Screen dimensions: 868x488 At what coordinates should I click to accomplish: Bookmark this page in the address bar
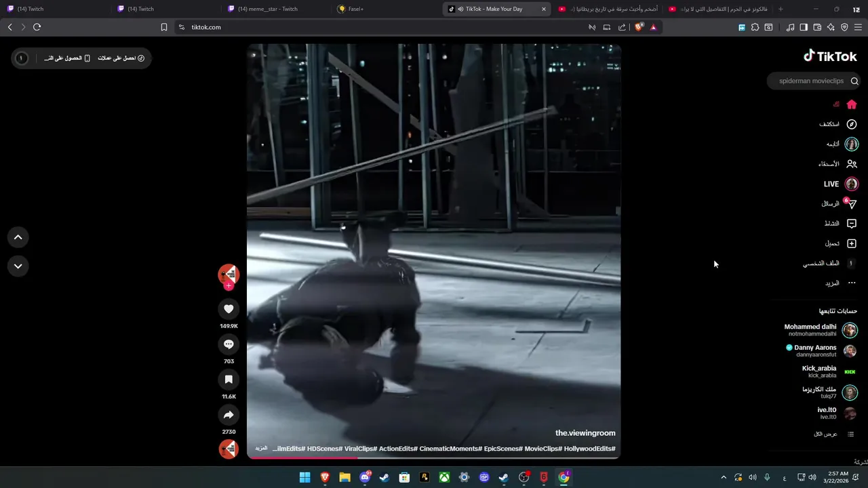coord(164,27)
